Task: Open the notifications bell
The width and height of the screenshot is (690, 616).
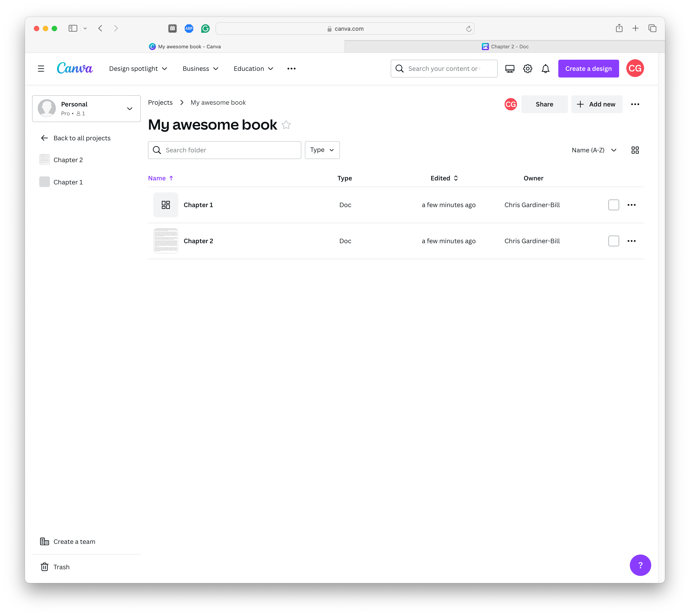Action: click(x=545, y=69)
